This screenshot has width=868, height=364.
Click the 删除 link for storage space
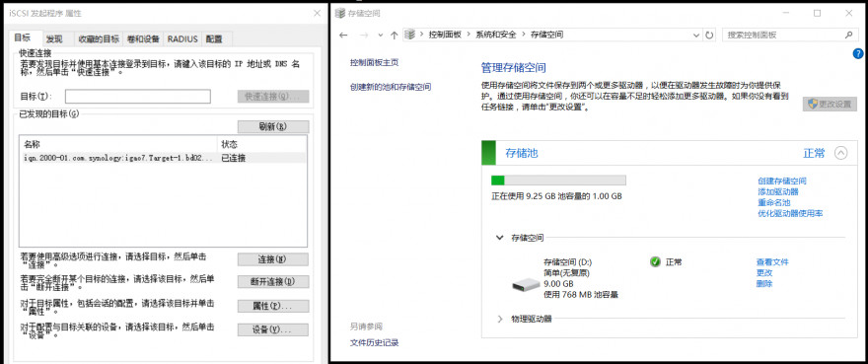(x=764, y=284)
